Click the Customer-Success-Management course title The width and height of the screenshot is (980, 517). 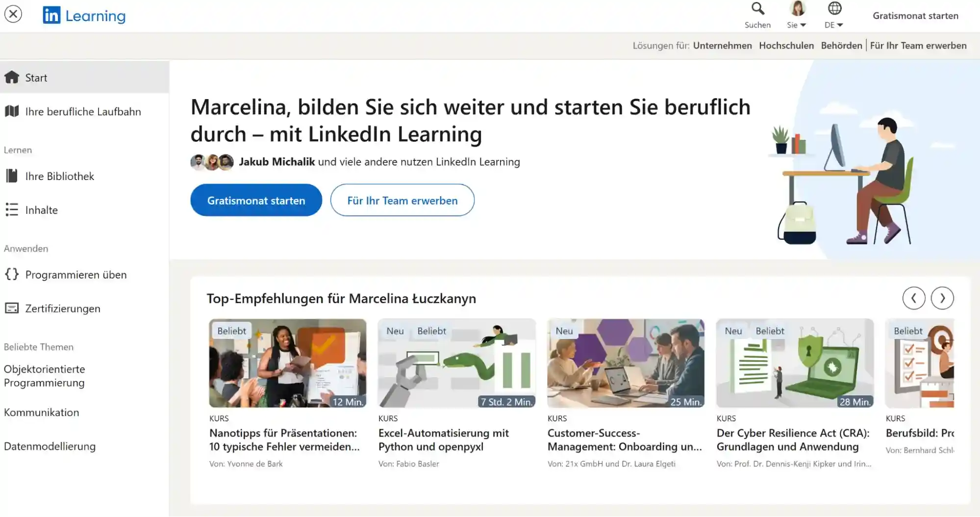coord(625,440)
